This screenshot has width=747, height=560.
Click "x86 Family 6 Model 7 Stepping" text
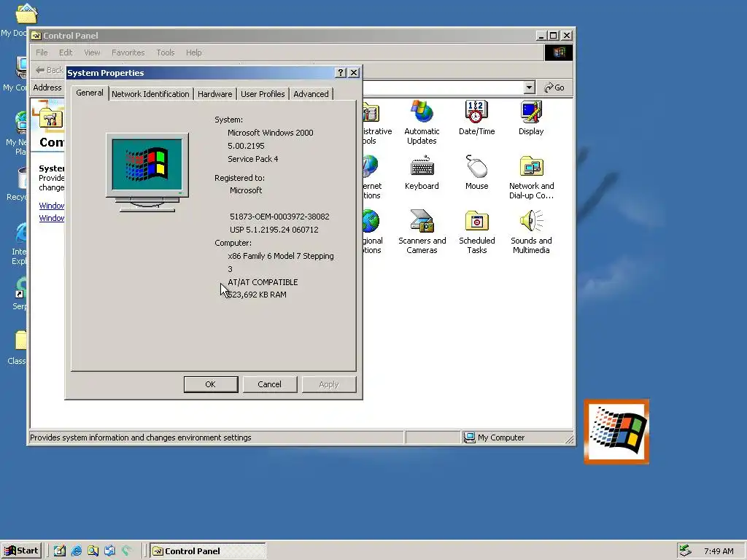[x=281, y=256]
